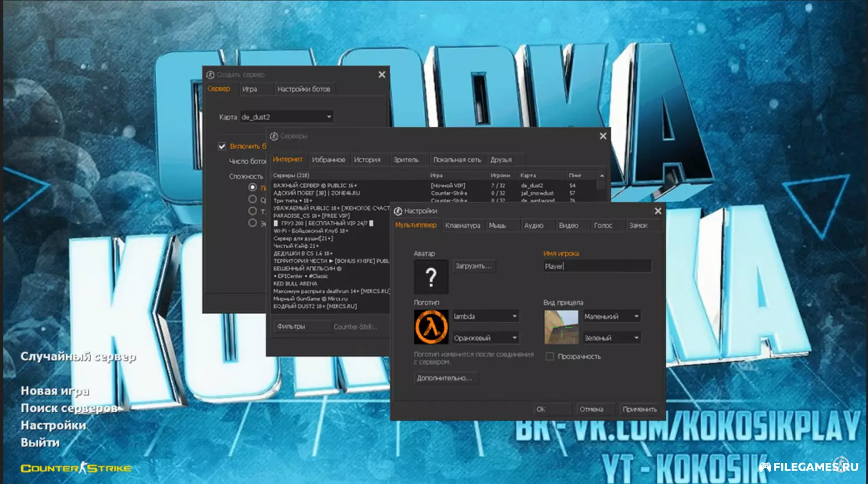Click Выйти in the main menu

coord(40,443)
